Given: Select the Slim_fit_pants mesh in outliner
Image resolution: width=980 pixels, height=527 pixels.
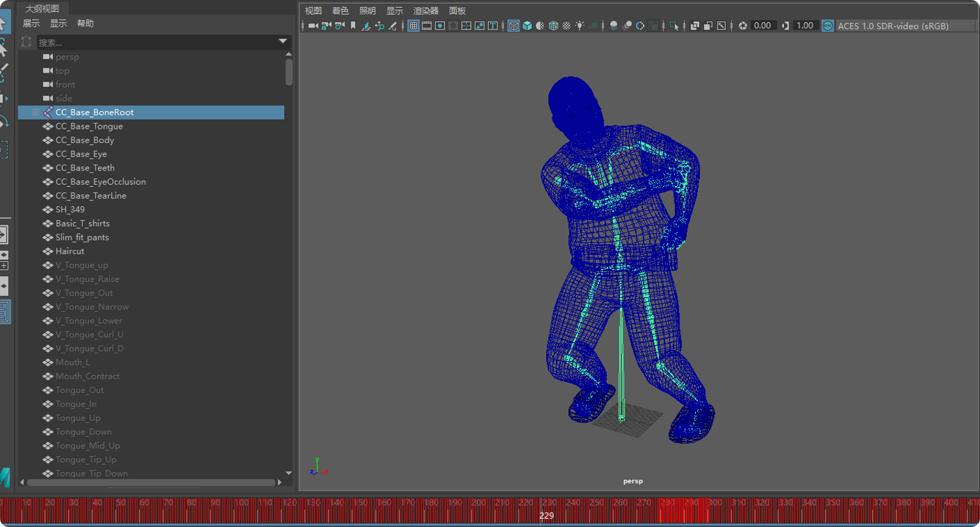Looking at the screenshot, I should [x=82, y=237].
